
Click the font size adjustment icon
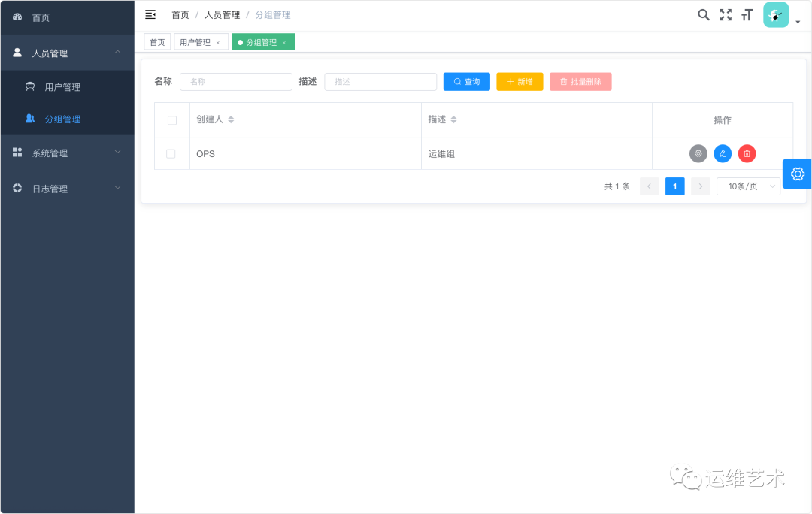(747, 14)
